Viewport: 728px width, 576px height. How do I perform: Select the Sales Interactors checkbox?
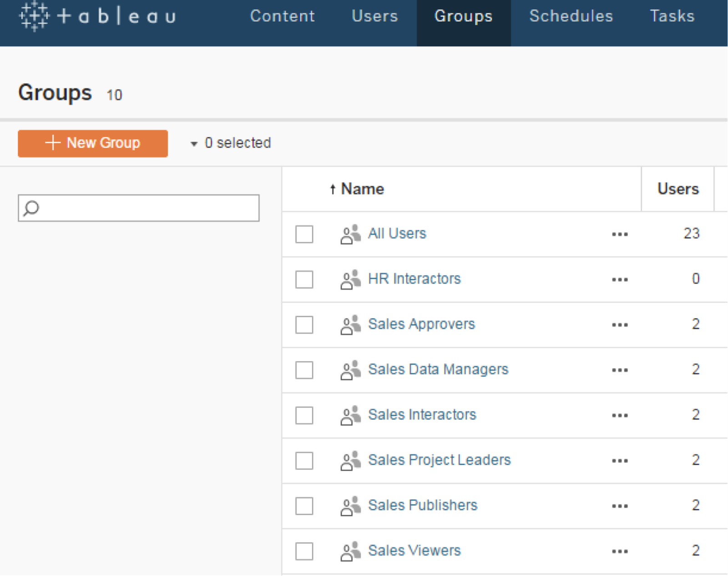click(304, 415)
